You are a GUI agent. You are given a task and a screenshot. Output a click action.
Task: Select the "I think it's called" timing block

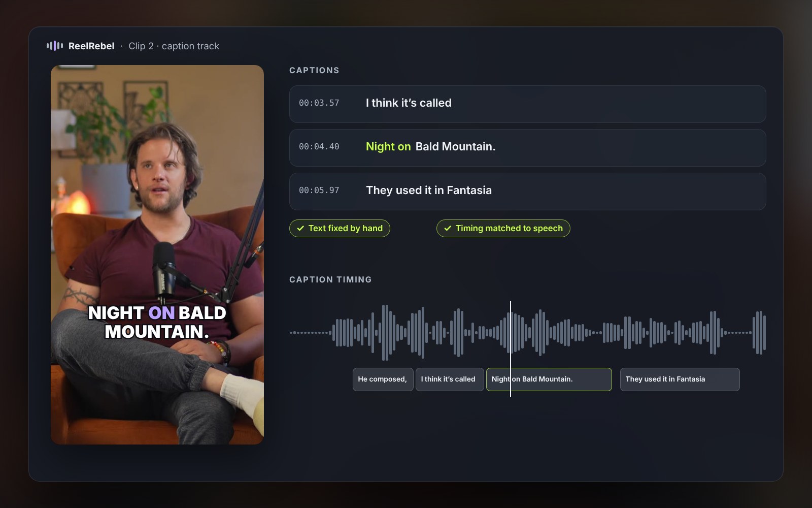tap(450, 379)
